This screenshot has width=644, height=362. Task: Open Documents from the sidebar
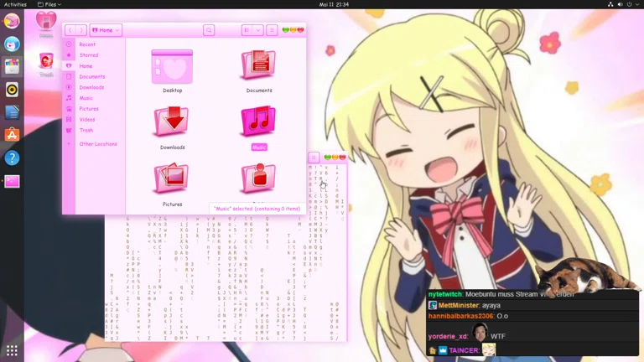point(92,76)
